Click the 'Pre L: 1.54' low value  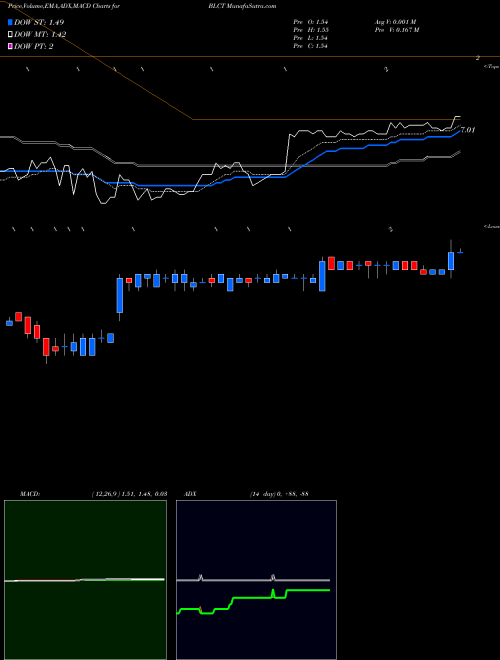point(311,38)
